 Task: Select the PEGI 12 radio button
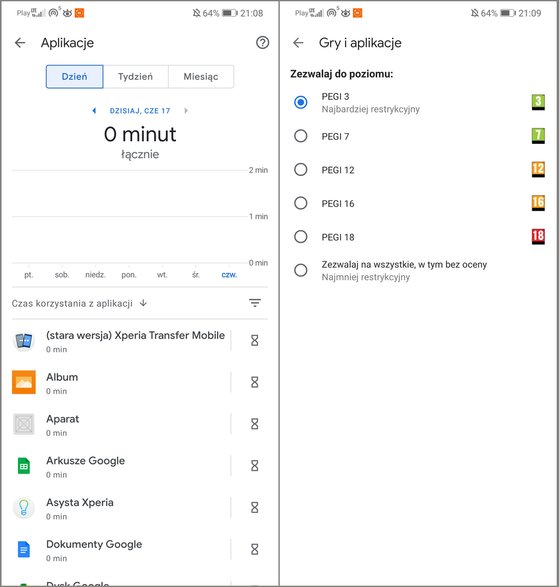coord(301,170)
